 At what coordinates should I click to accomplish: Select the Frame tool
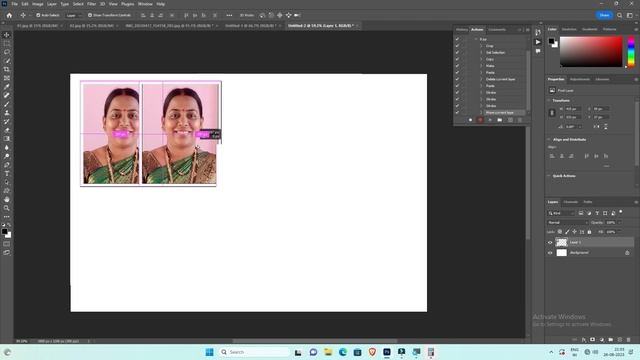7,78
